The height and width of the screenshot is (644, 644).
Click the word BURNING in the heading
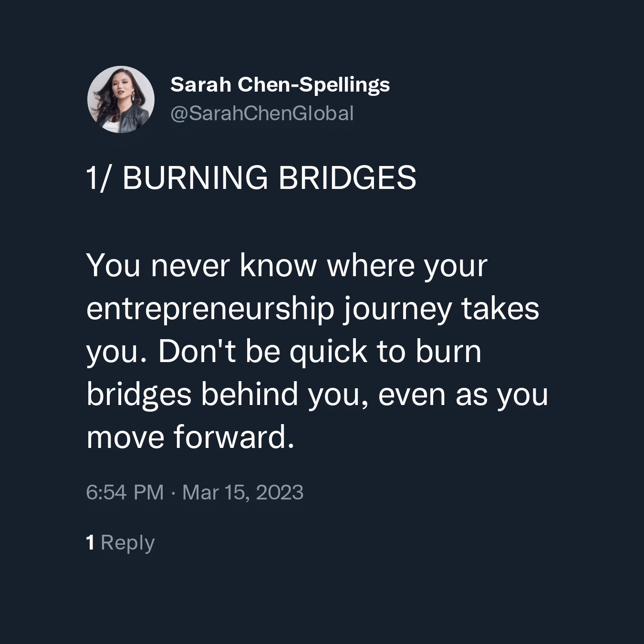coord(195,177)
